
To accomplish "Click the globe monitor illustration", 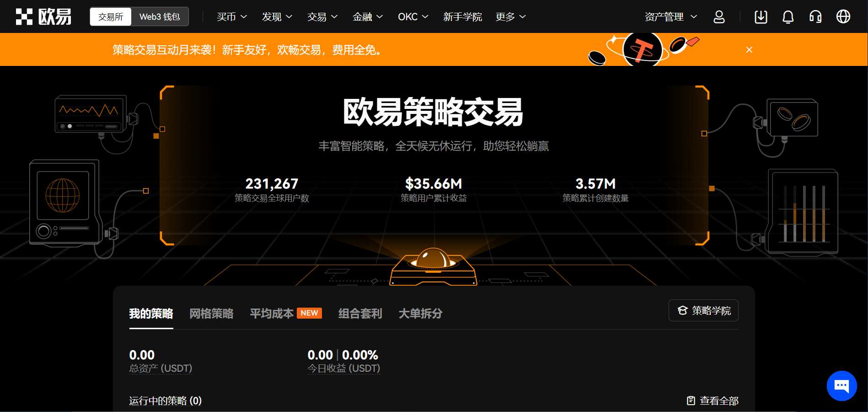I will tap(64, 203).
